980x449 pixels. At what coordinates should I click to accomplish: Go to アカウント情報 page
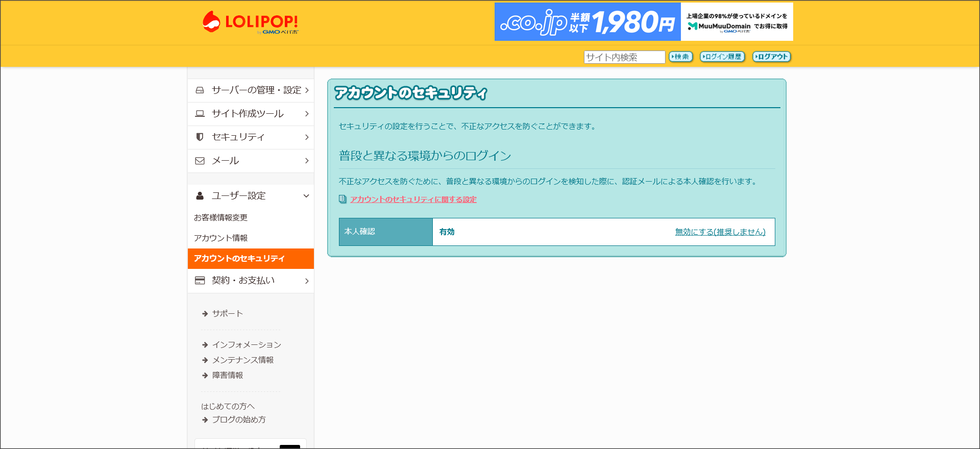click(220, 238)
